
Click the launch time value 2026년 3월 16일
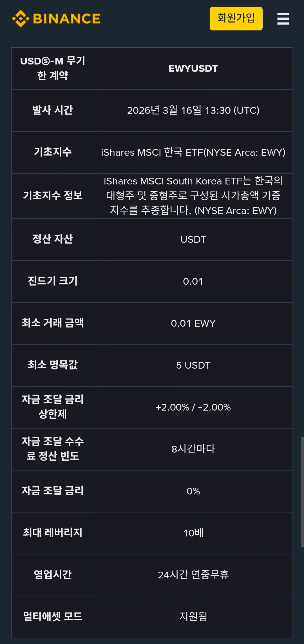[194, 110]
